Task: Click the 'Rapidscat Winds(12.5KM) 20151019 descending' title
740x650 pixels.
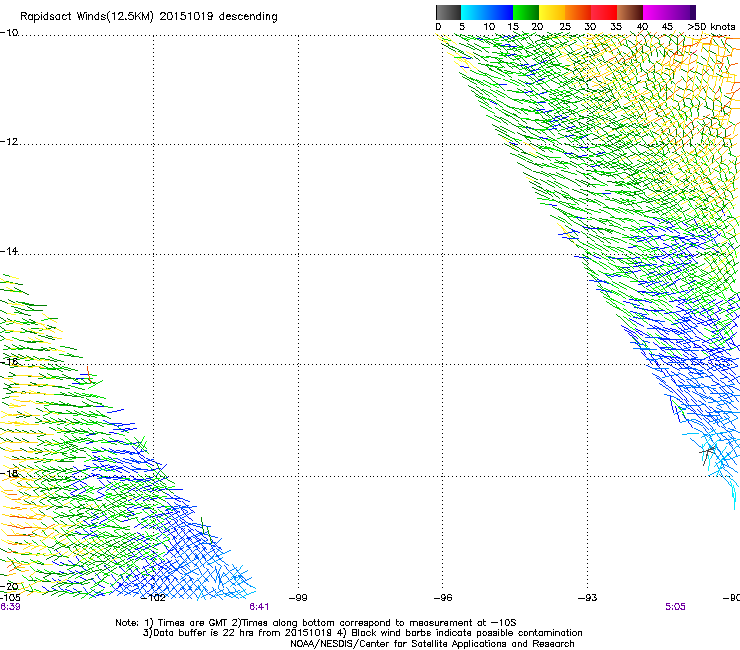Action: coord(149,17)
